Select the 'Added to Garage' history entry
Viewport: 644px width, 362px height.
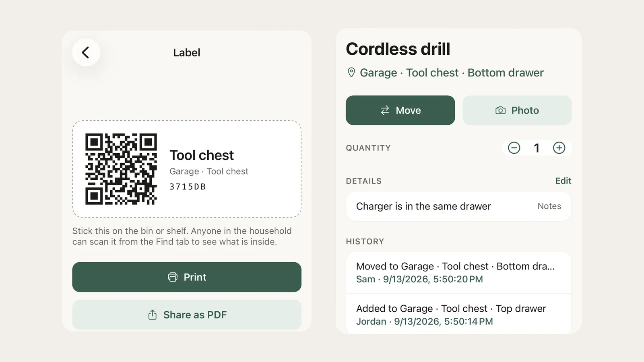coord(458,314)
